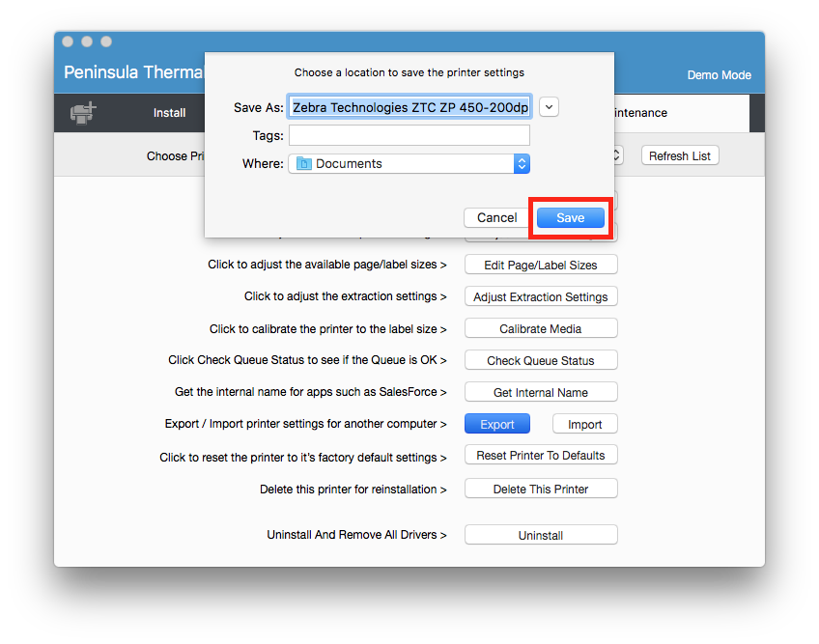The width and height of the screenshot is (819, 644).
Task: Click Reset Printer To Defaults
Action: coord(541,455)
